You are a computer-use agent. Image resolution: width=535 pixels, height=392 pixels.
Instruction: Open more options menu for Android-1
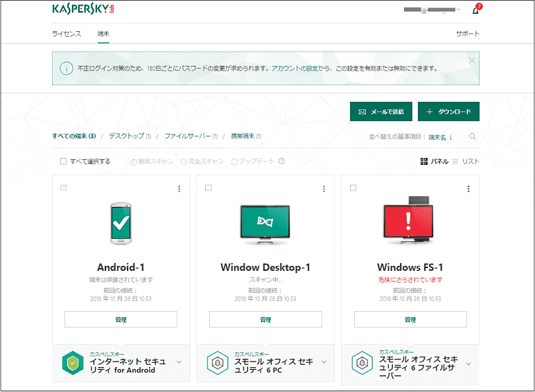[x=179, y=189]
